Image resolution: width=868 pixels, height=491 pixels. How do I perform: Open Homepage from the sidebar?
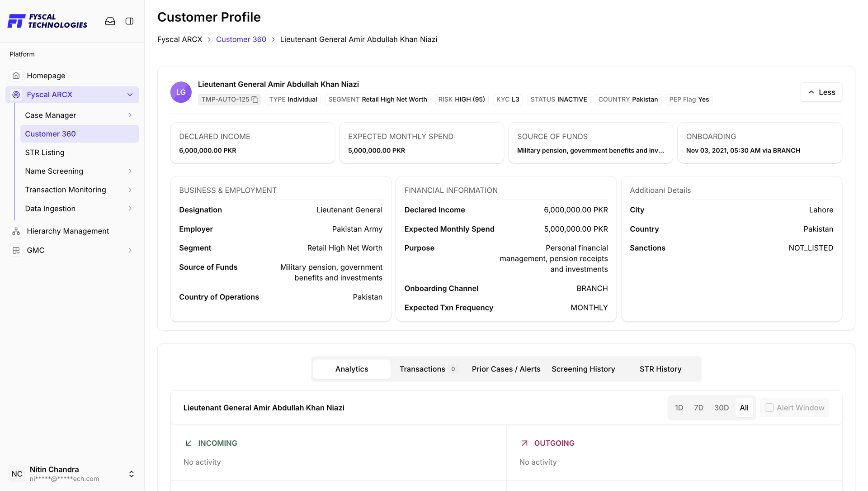(x=72, y=76)
